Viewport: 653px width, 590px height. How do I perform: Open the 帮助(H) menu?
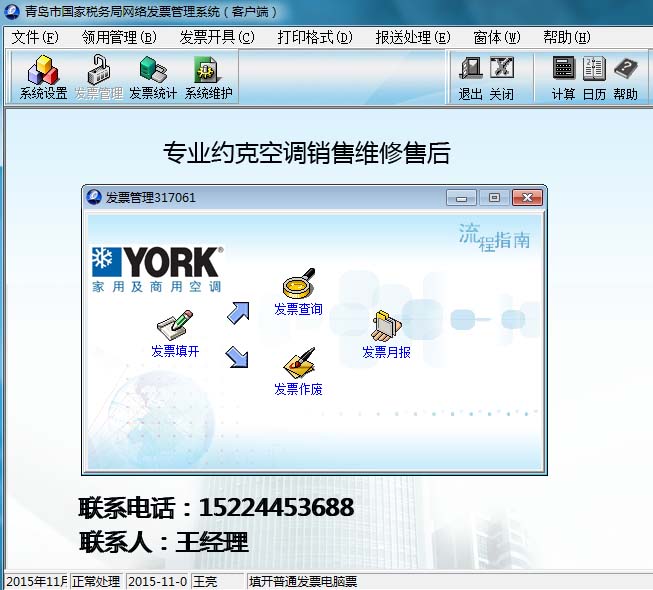566,37
